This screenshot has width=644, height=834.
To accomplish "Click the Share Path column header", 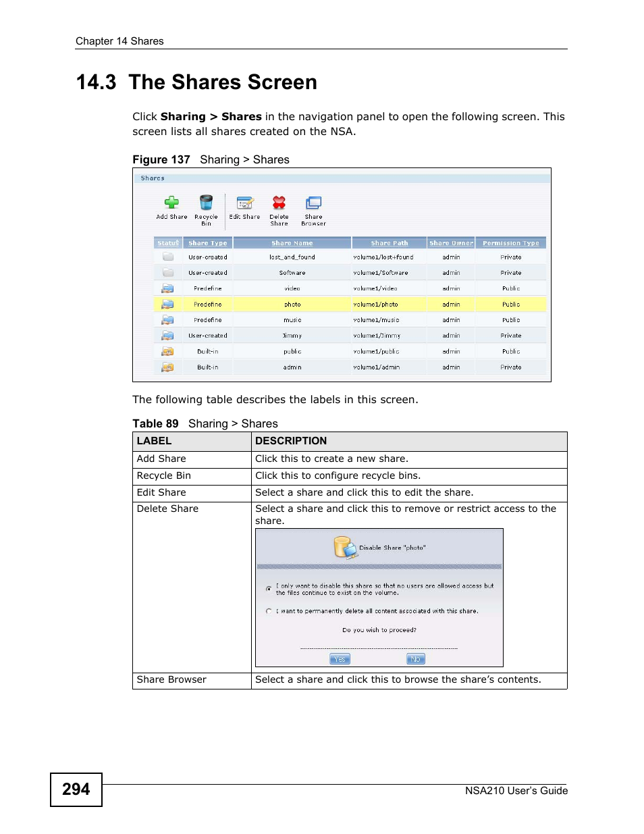I will point(389,242).
